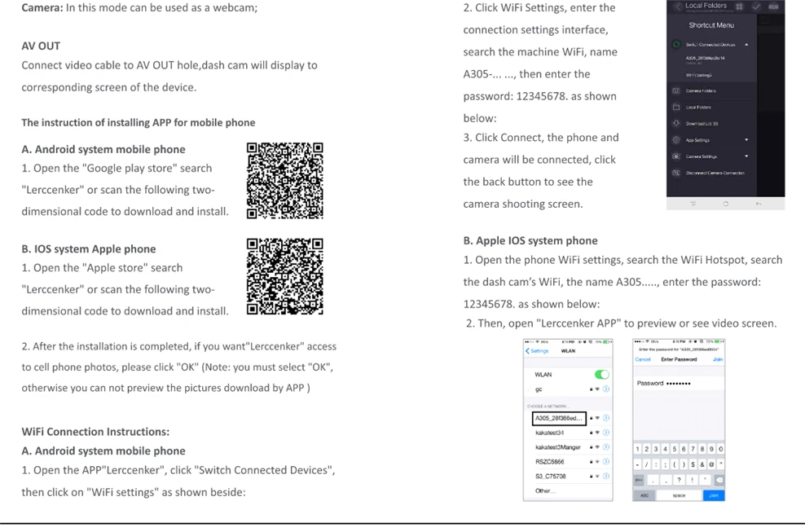805x532 pixels.
Task: Tap the keyboard backspace delete key
Action: (x=719, y=480)
